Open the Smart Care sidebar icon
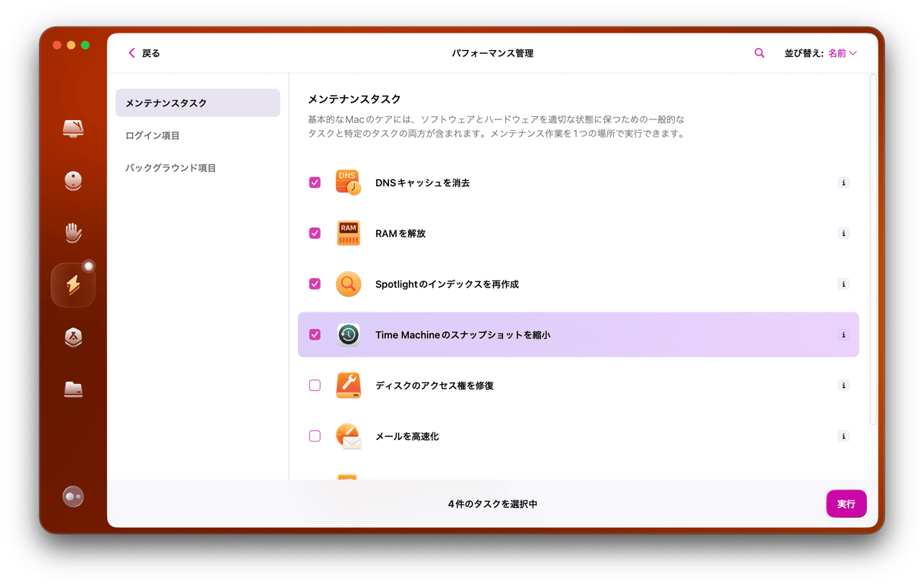The image size is (924, 586). [x=73, y=128]
